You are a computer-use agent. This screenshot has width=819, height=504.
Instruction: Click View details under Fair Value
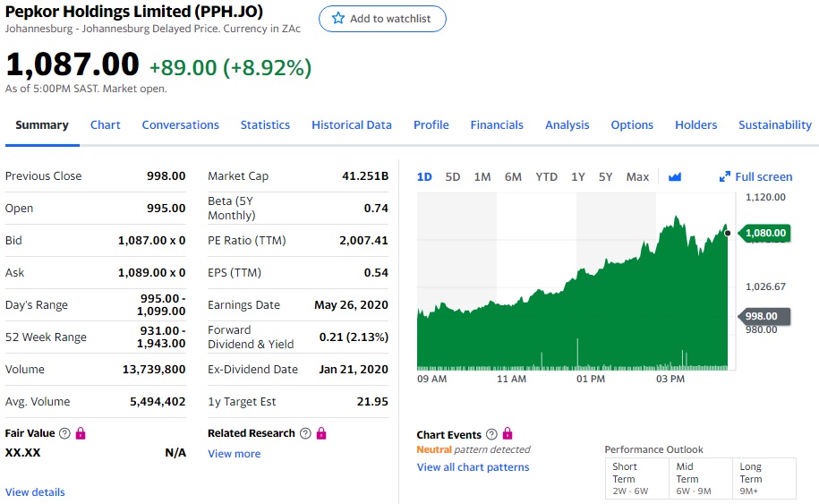click(35, 492)
